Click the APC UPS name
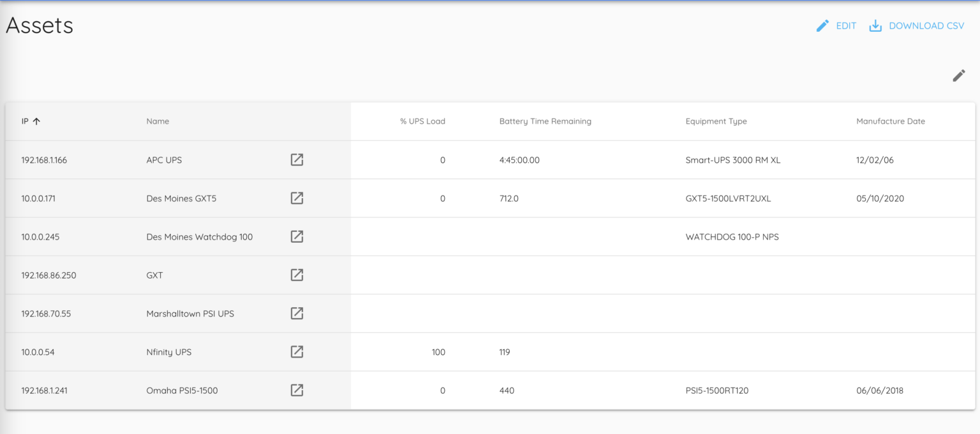 (164, 160)
